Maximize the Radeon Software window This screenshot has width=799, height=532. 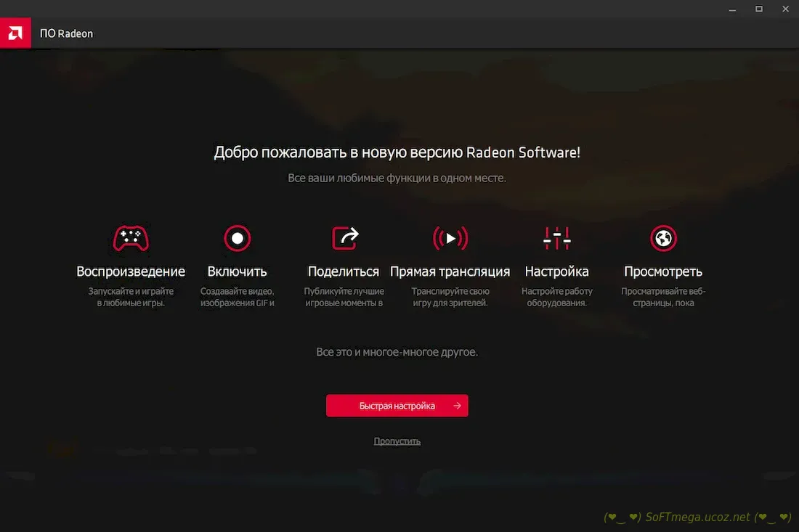[759, 9]
